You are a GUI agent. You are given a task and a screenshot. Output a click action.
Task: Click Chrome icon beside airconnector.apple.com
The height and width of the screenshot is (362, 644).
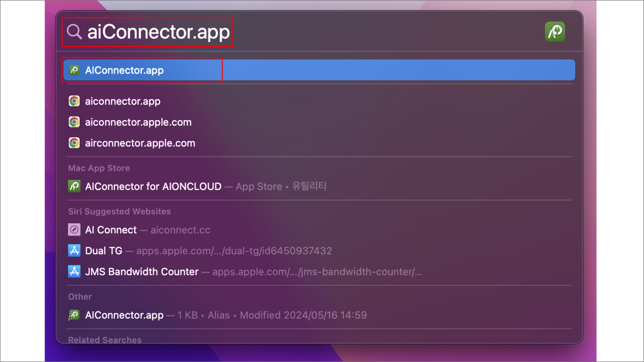click(x=74, y=143)
